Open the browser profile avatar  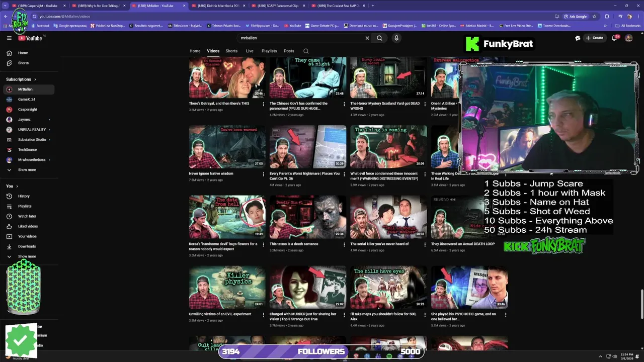(x=629, y=16)
